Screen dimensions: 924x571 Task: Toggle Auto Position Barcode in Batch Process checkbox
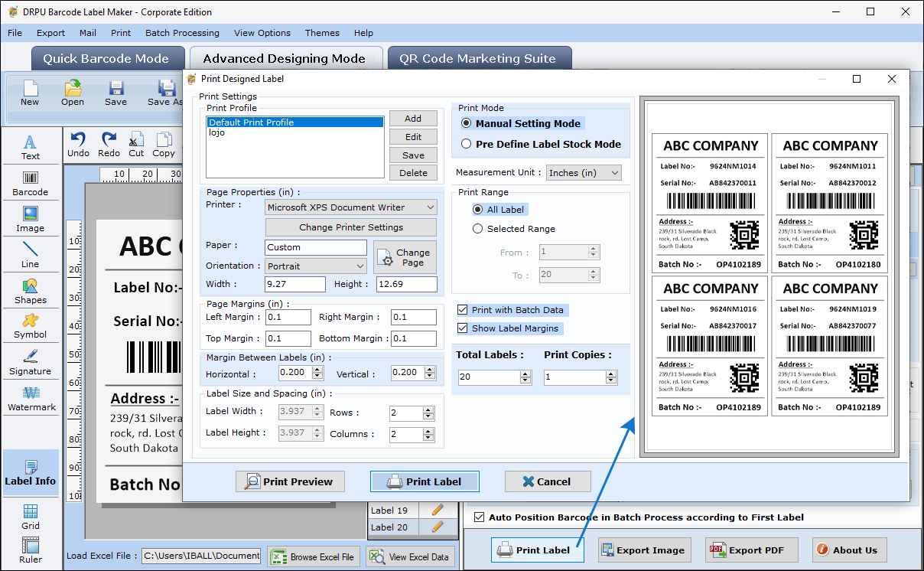point(480,517)
